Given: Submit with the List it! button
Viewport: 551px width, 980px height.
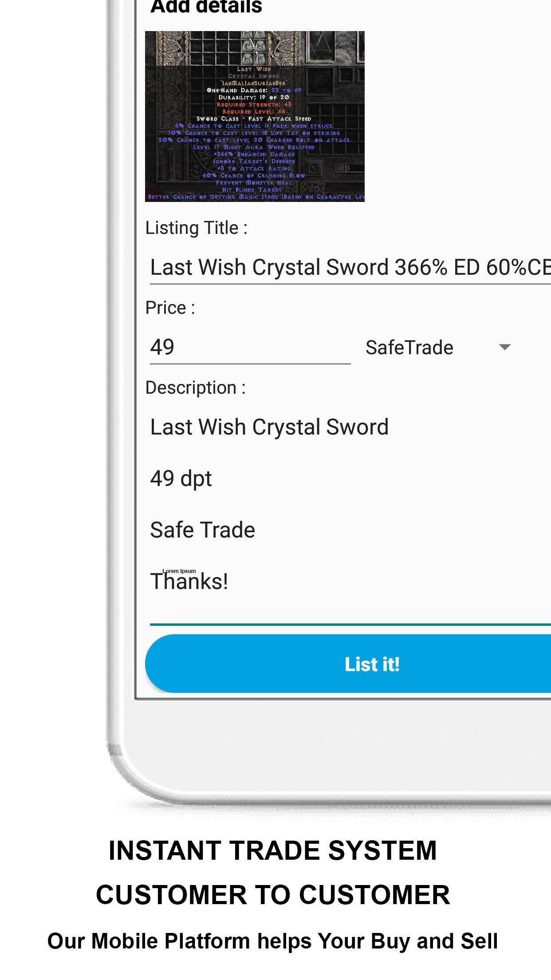Looking at the screenshot, I should click(348, 664).
